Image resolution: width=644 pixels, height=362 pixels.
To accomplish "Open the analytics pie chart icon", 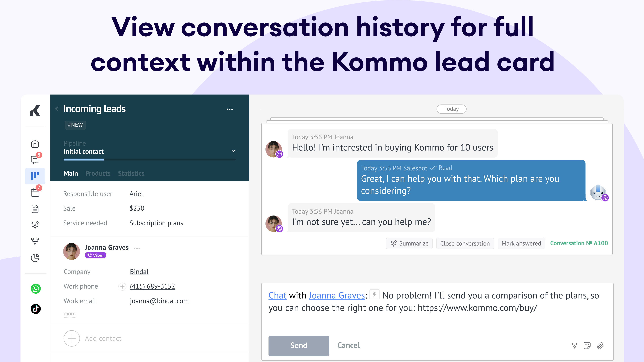I will (x=35, y=258).
